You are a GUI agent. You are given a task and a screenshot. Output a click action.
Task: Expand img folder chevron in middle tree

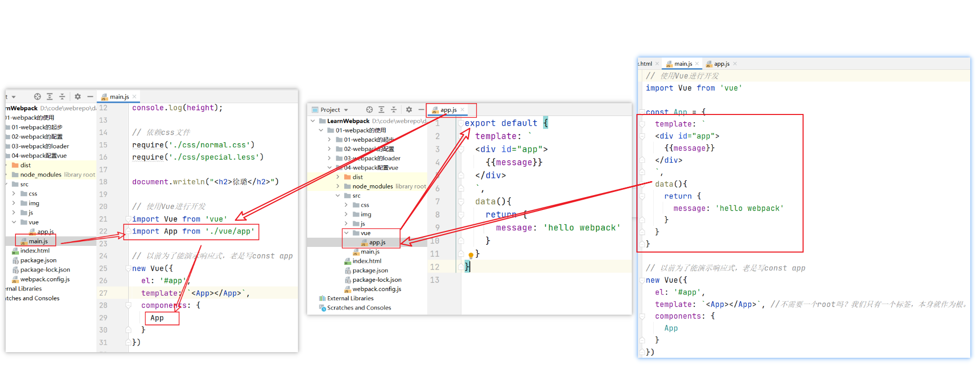346,215
